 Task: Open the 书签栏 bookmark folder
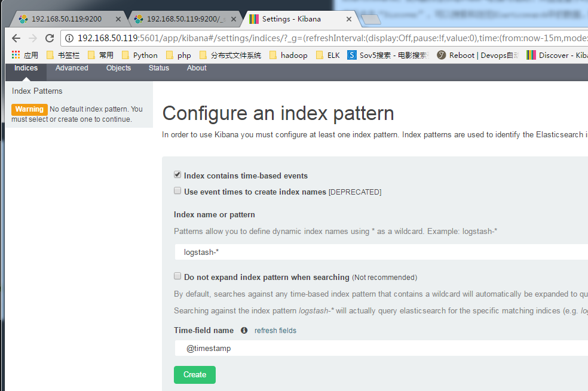click(x=63, y=55)
